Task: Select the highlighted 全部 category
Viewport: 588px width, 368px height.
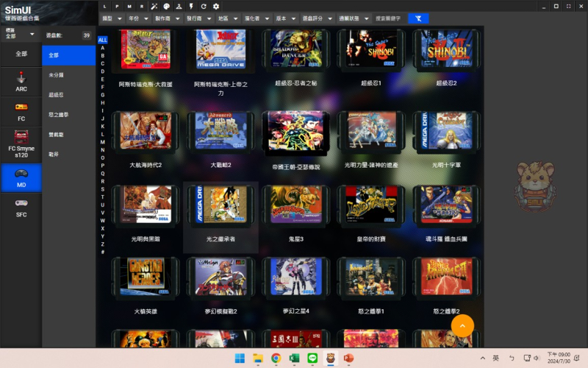Action: click(68, 55)
